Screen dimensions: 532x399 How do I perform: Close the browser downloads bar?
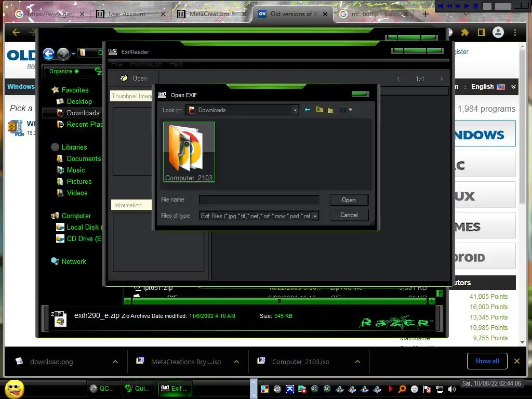click(517, 361)
